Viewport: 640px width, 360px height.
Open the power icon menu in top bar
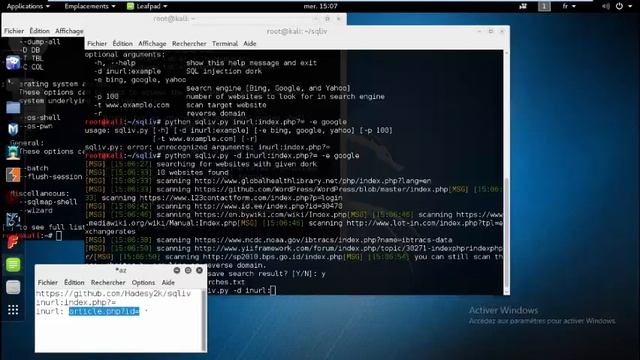point(620,6)
